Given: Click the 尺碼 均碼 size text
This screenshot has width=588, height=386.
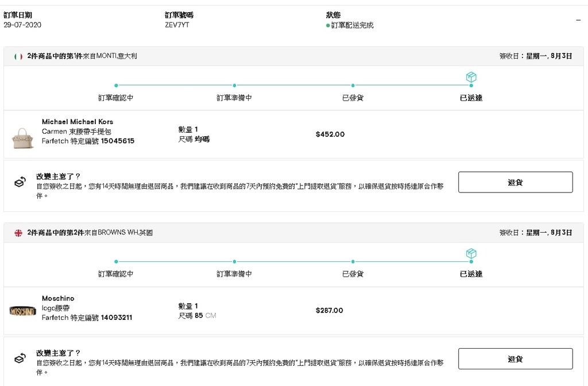Looking at the screenshot, I should tap(194, 139).
